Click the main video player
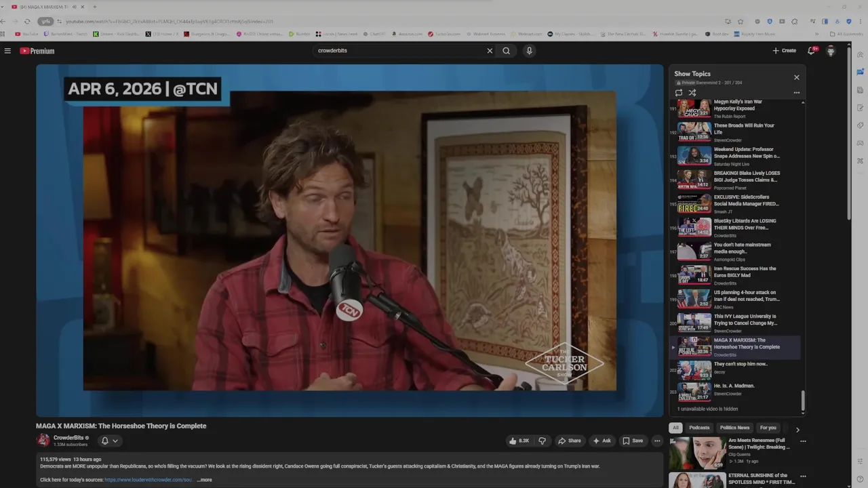This screenshot has width=868, height=488. click(x=350, y=240)
